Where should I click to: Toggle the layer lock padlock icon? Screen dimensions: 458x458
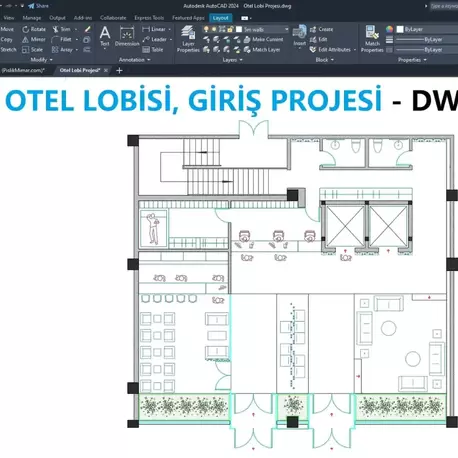click(x=230, y=29)
